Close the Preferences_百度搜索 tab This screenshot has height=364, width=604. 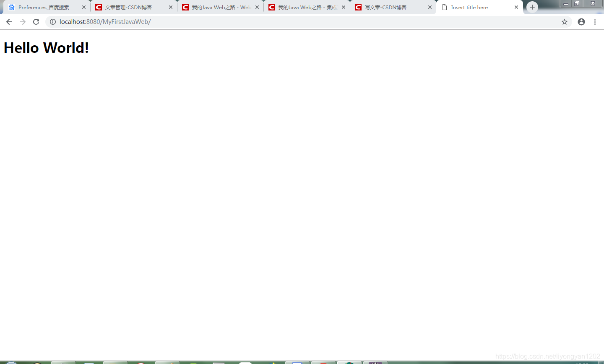pos(84,8)
